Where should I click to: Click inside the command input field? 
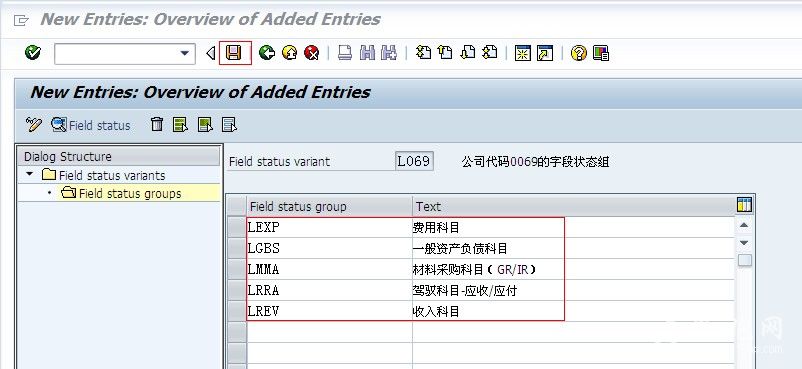pyautogui.click(x=117, y=53)
